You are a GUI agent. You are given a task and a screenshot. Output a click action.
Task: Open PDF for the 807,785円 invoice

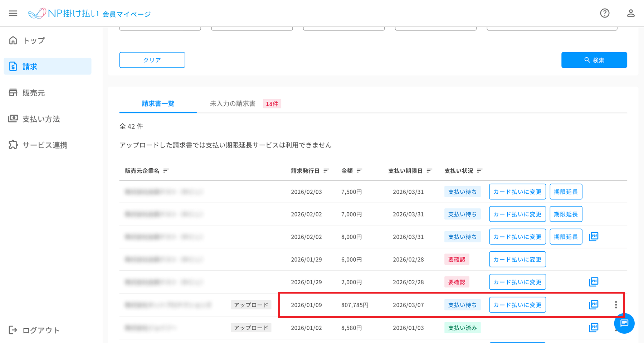[x=594, y=305]
